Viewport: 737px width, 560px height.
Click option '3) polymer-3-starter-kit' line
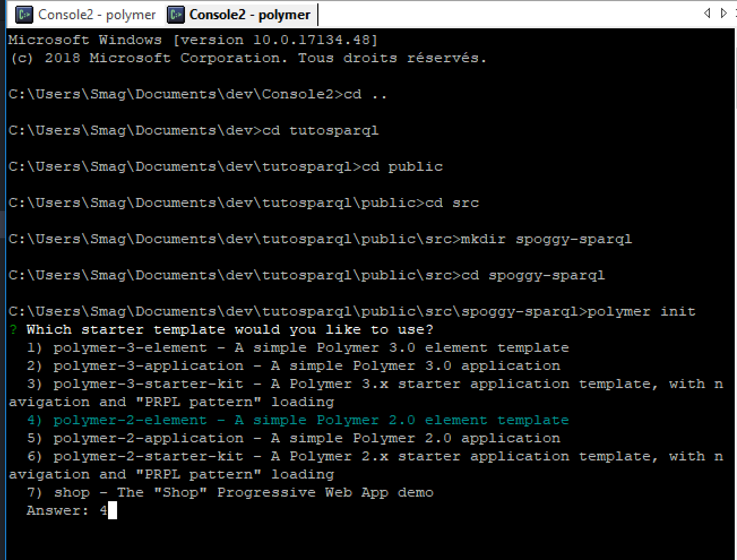tap(366, 393)
